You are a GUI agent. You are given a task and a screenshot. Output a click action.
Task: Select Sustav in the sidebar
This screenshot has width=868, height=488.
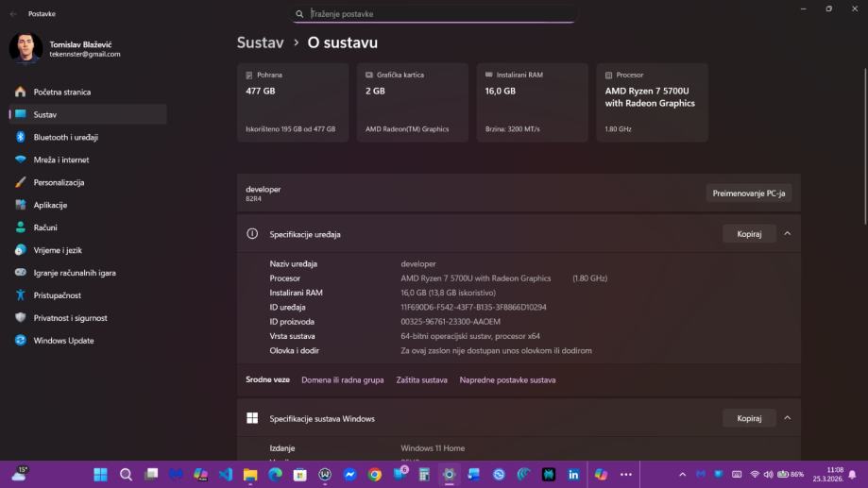88,114
